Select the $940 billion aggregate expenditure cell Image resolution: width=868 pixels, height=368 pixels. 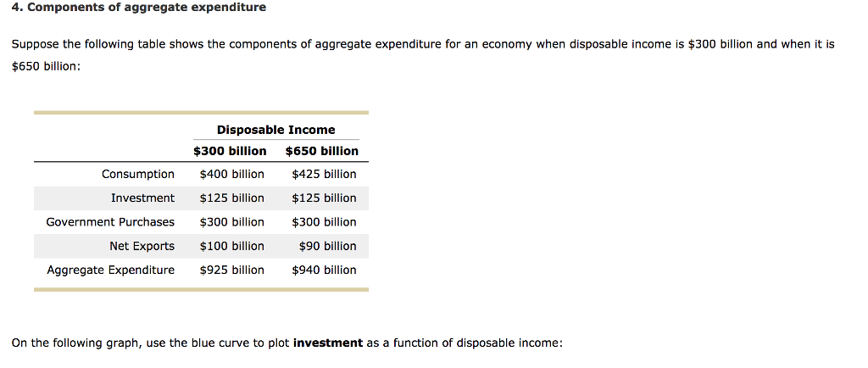[324, 270]
